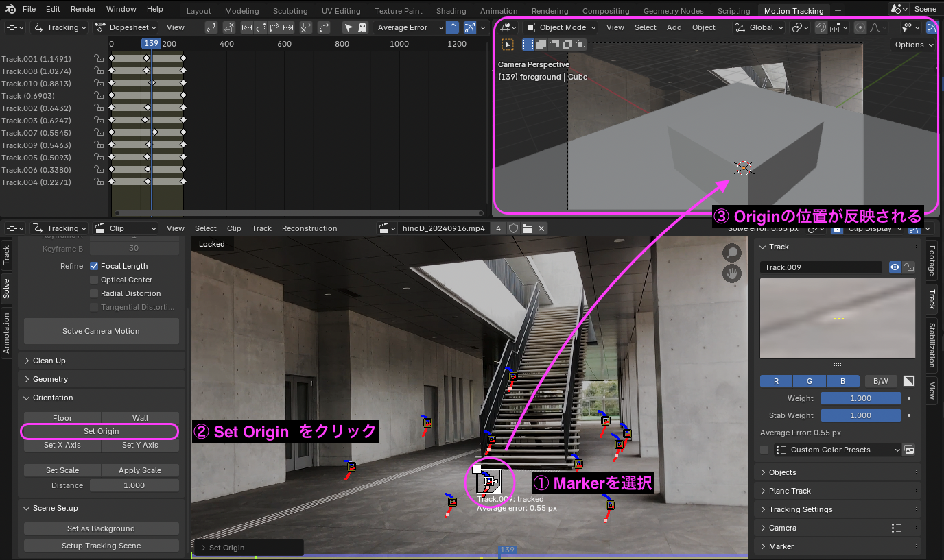Screen dimensions: 944x560
Task: Adjust the Stab Weight slider value
Action: [x=860, y=415]
